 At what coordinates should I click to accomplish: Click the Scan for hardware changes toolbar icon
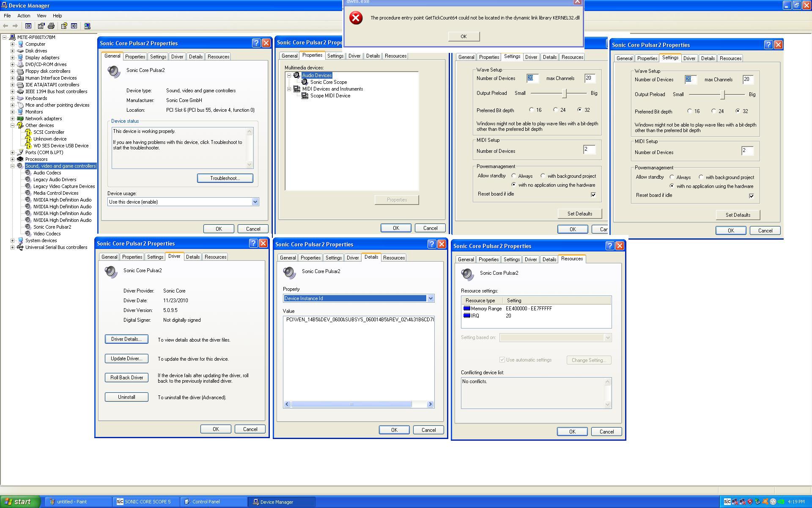(87, 26)
